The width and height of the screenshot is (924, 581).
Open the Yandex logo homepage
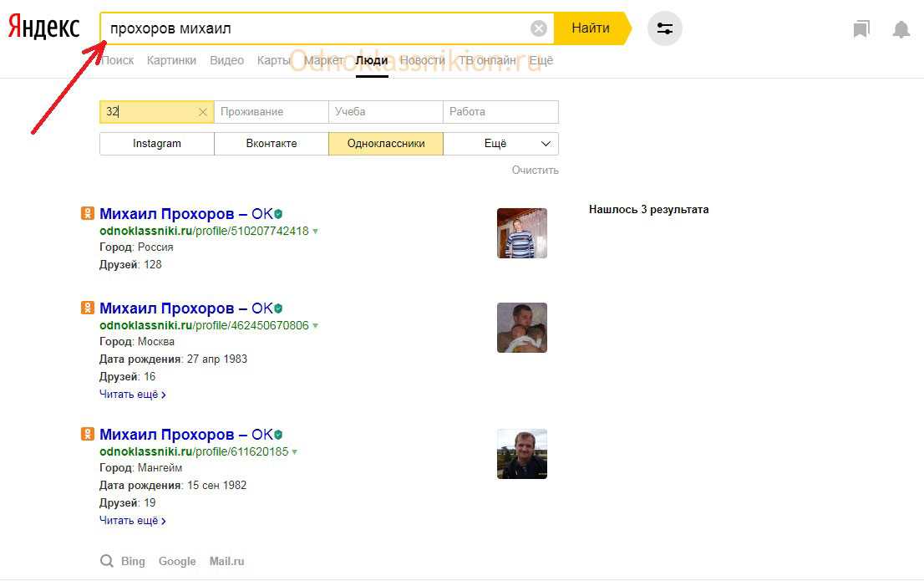(x=43, y=28)
